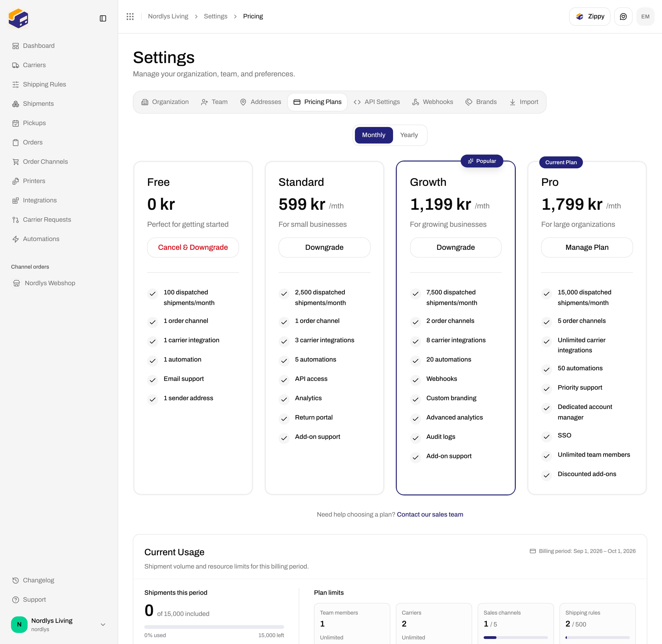Screen dimensions: 662x644
Task: Go to Settings breadcrumb
Action: pos(216,16)
